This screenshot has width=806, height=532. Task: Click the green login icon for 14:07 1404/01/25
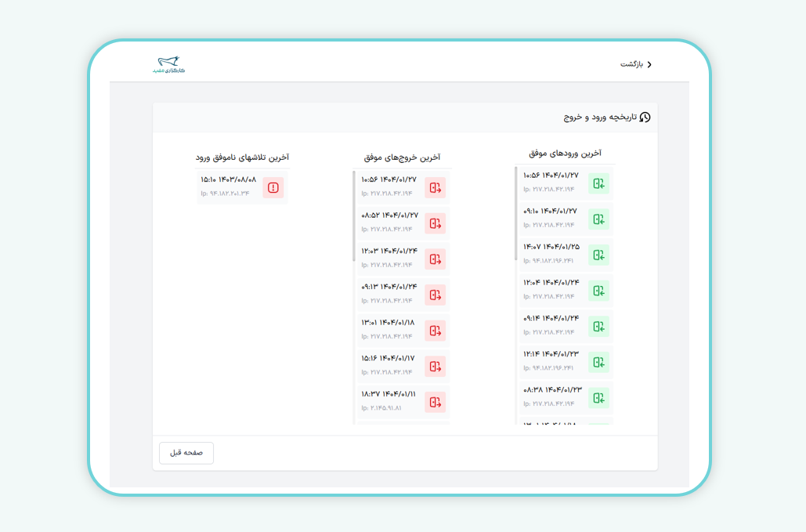[x=598, y=255]
